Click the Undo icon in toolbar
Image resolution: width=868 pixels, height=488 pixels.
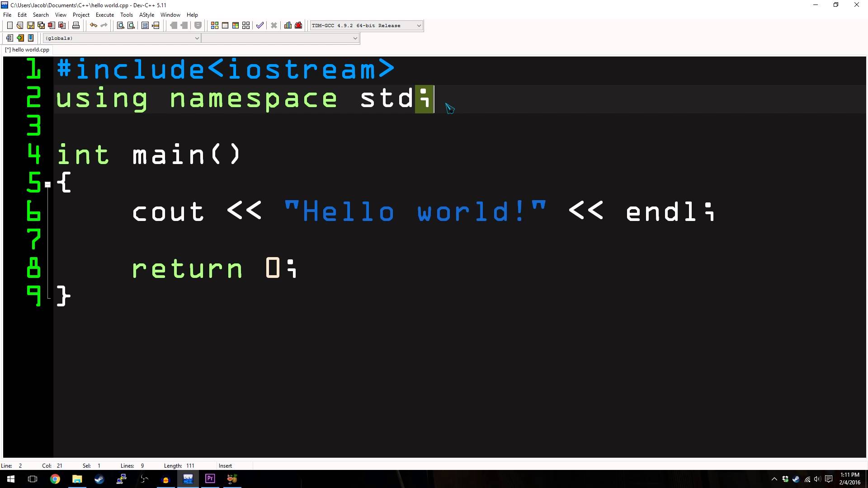[93, 25]
